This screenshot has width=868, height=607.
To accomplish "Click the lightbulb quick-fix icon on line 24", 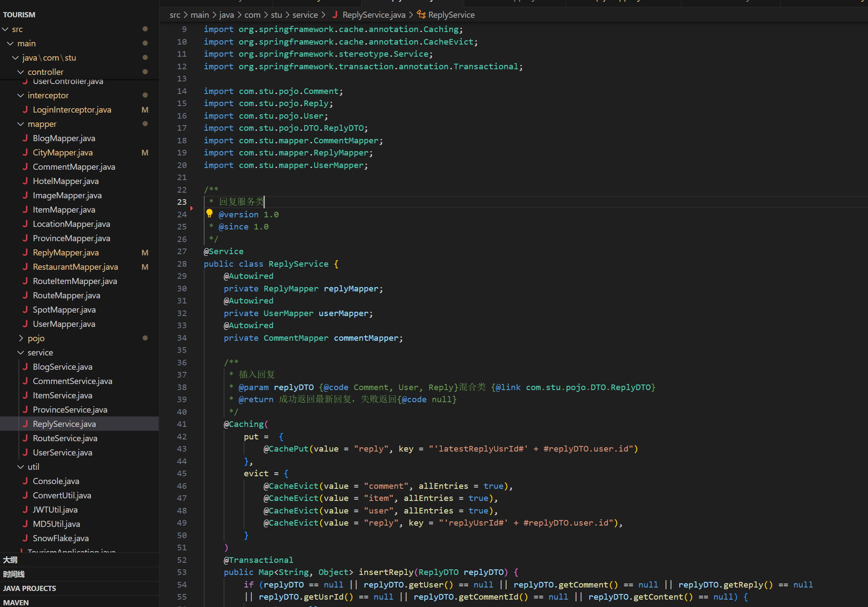I will point(209,213).
